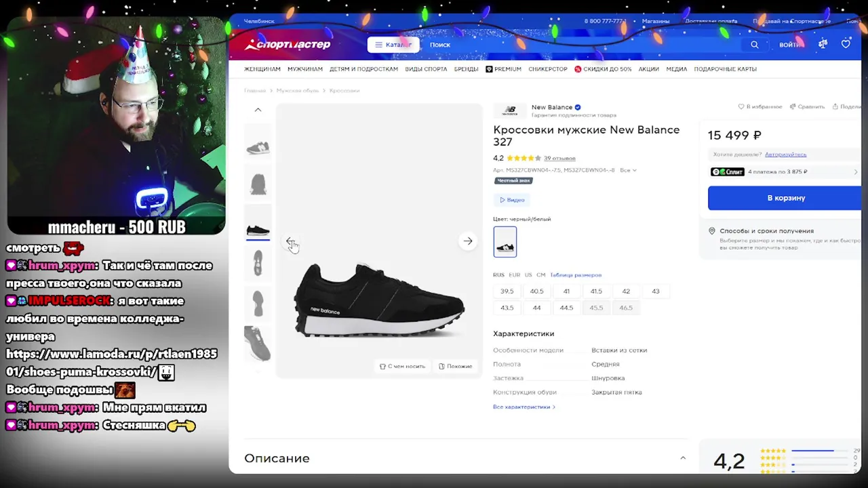Open 'ВИДЫ СПОРТА' menu
This screenshot has height=488, width=868.
click(x=426, y=69)
